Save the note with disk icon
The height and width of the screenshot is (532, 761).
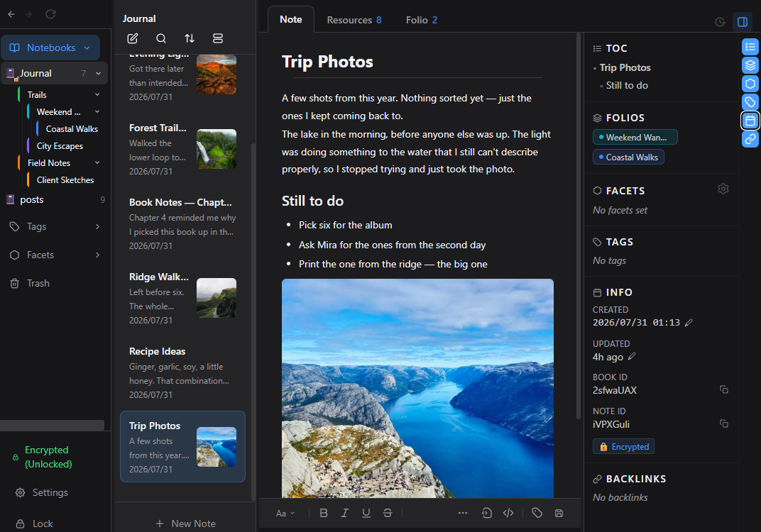(559, 513)
